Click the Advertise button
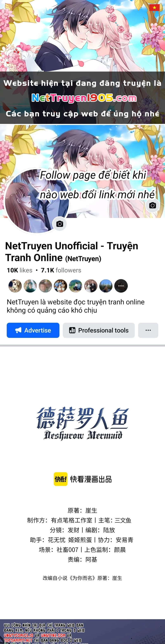The image size is (165, 644). (x=33, y=330)
